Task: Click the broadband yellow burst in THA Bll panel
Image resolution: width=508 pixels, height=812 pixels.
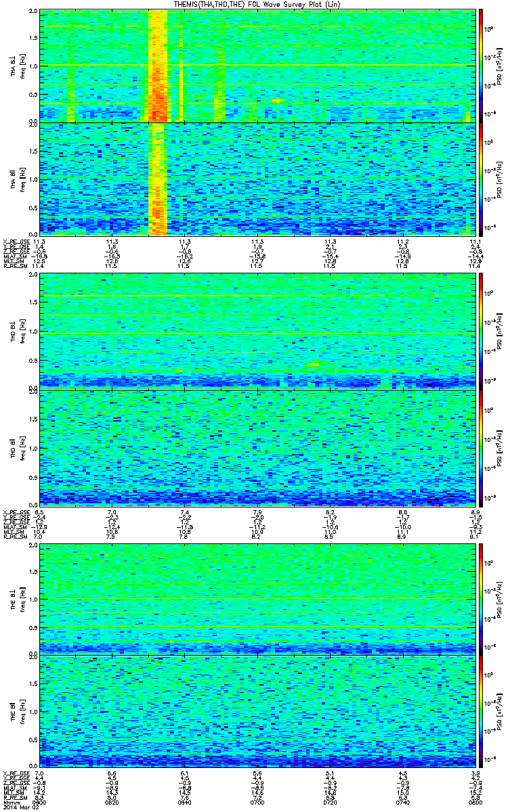Action: click(158, 179)
